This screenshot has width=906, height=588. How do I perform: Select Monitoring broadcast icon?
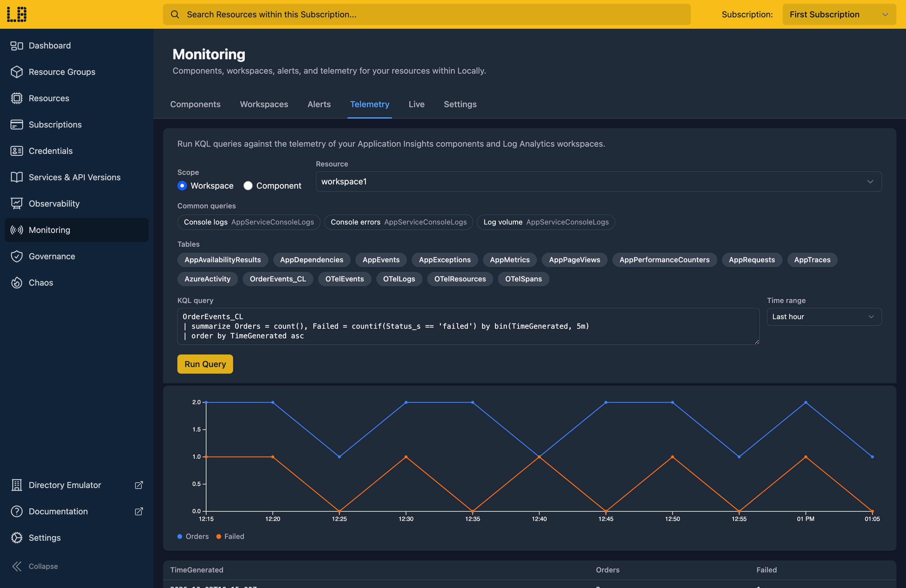[x=16, y=230]
